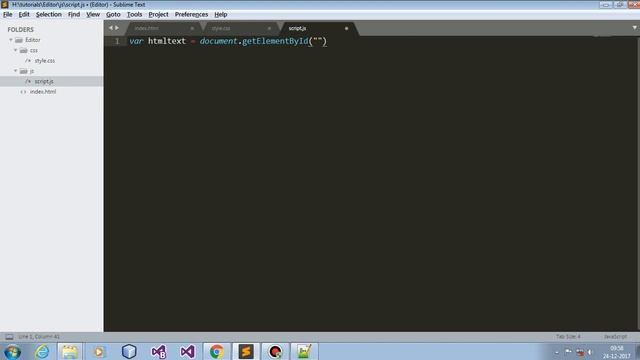Open the media player taskbar icon
This screenshot has width=640, height=360.
[99, 352]
